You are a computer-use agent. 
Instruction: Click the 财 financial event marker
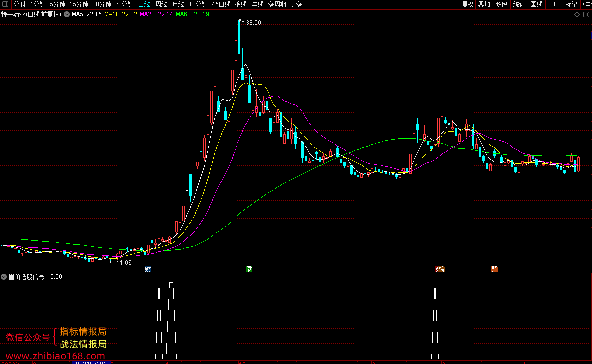(148, 269)
